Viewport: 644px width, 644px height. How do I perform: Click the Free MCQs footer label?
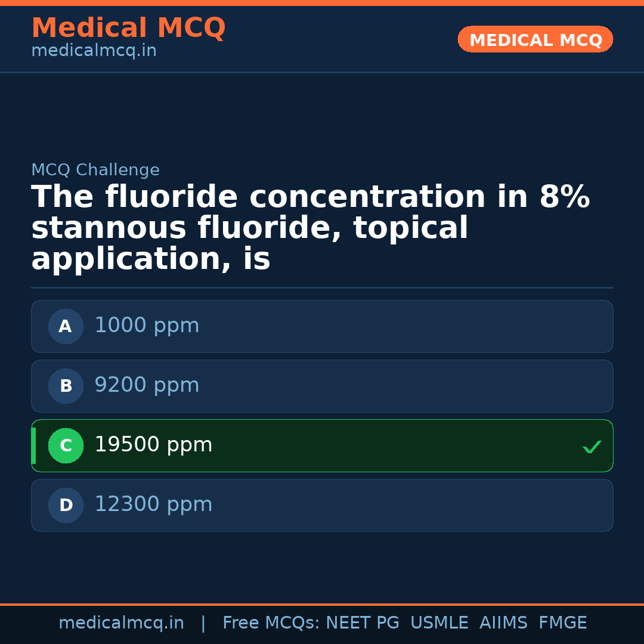[x=271, y=623]
